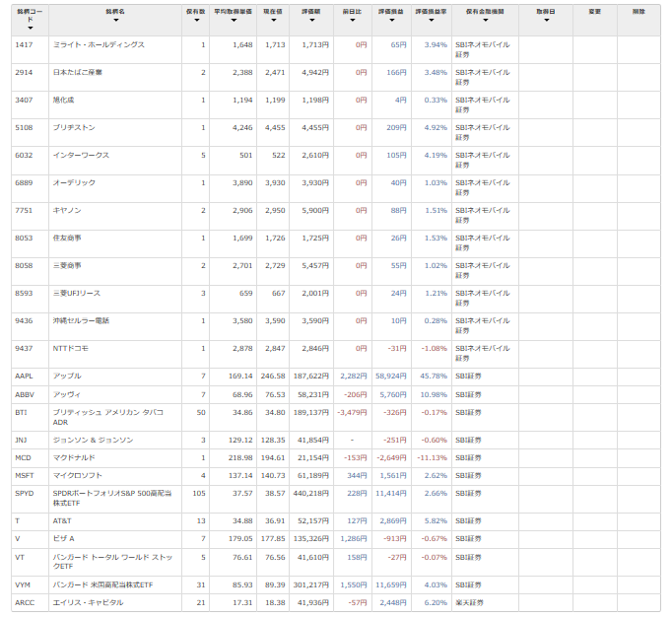The width and height of the screenshot is (672, 617).
Task: Click ジョンソン & ジョンソン name
Action: click(x=93, y=440)
